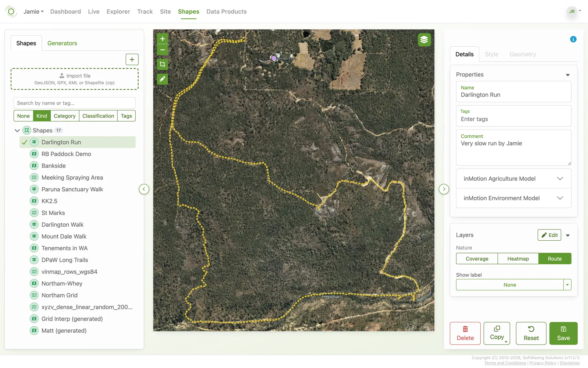Click the app logo icon in header

11,12
